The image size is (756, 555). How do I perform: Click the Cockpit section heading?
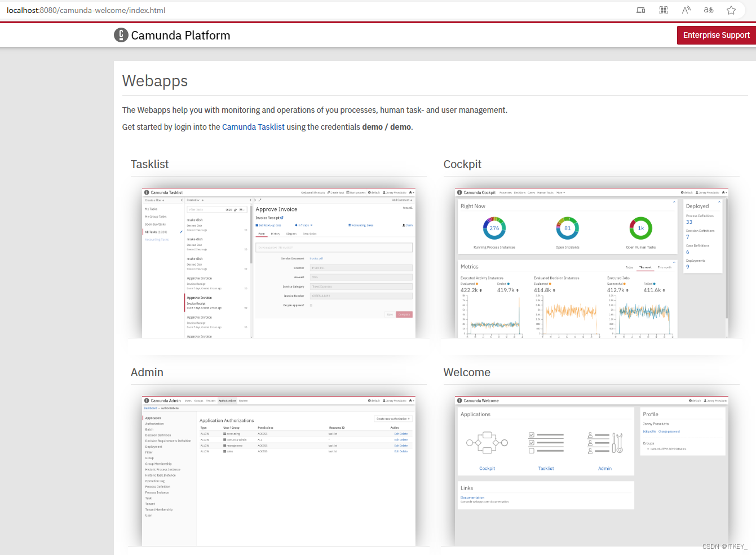(462, 164)
